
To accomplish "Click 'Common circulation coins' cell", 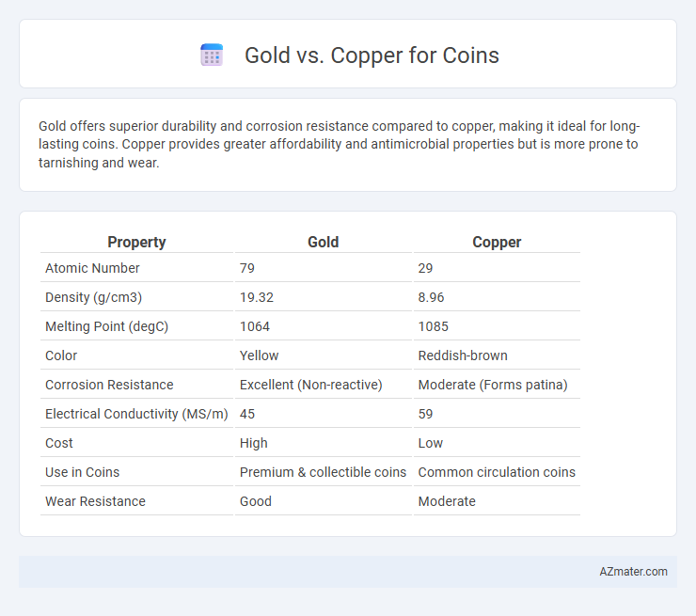I will click(497, 472).
